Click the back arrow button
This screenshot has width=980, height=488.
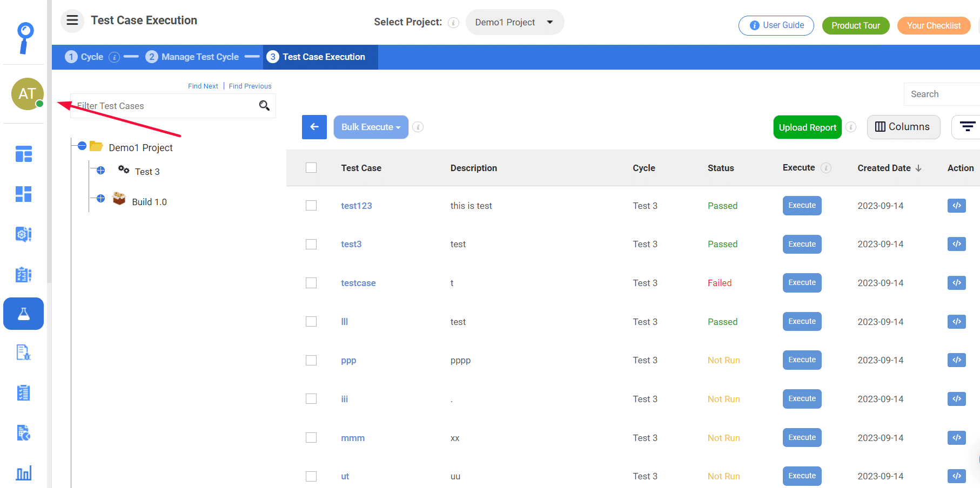point(314,127)
